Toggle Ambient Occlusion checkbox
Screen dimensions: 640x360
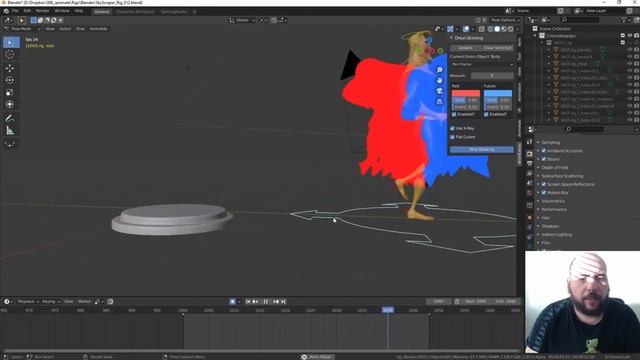click(544, 151)
